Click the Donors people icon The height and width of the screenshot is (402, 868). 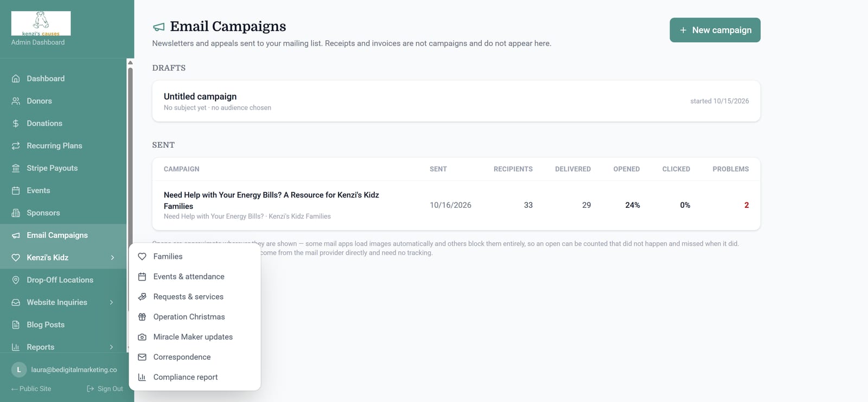[x=16, y=101]
